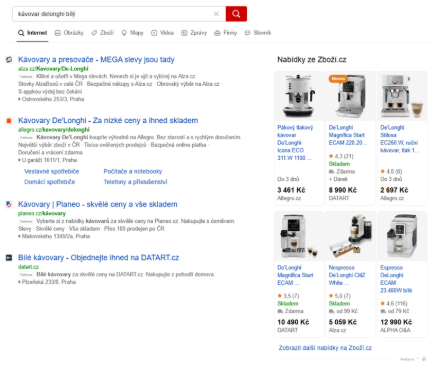Click the 2 697 Kč price

(394, 190)
